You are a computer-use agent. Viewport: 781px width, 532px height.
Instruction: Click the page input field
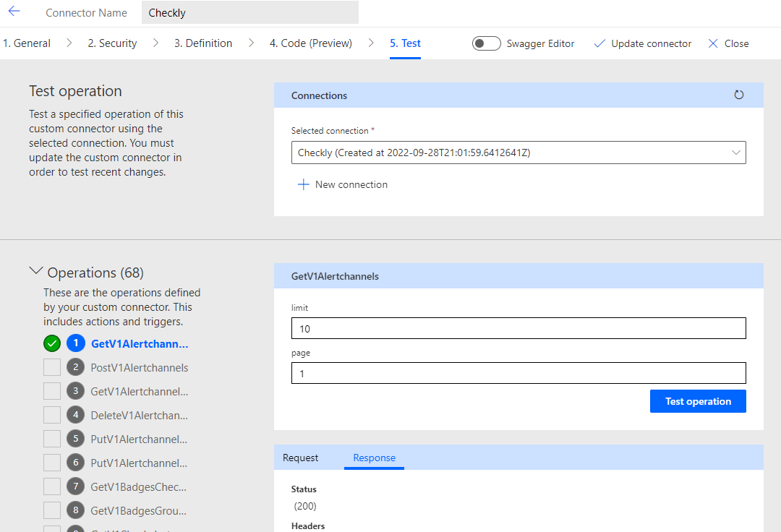coord(518,373)
